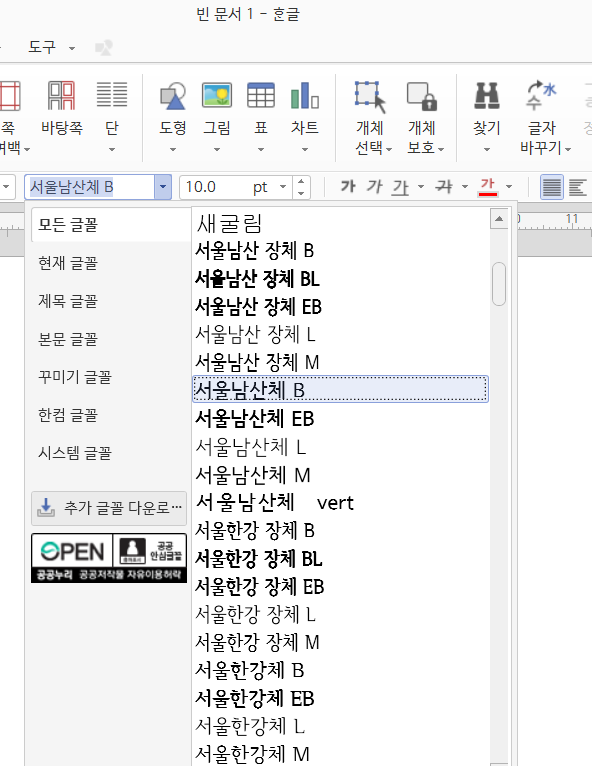Choose 서울남산 장체 L font
The image size is (592, 766).
coord(340,335)
